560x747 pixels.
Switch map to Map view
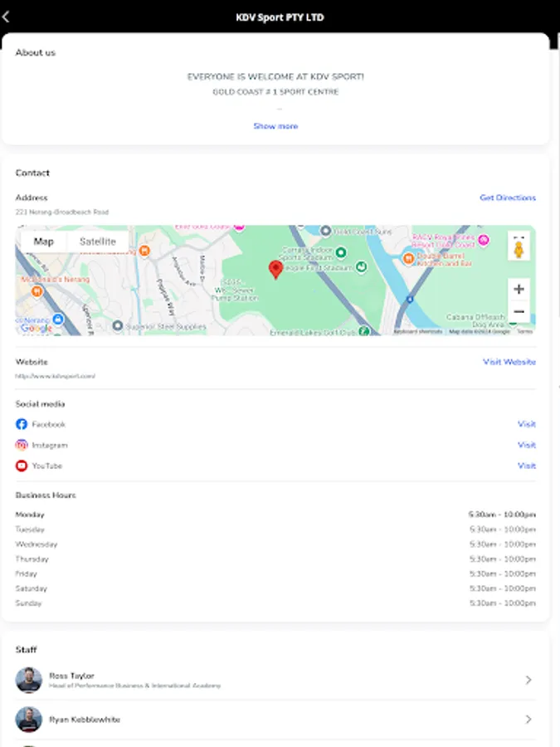pyautogui.click(x=43, y=242)
